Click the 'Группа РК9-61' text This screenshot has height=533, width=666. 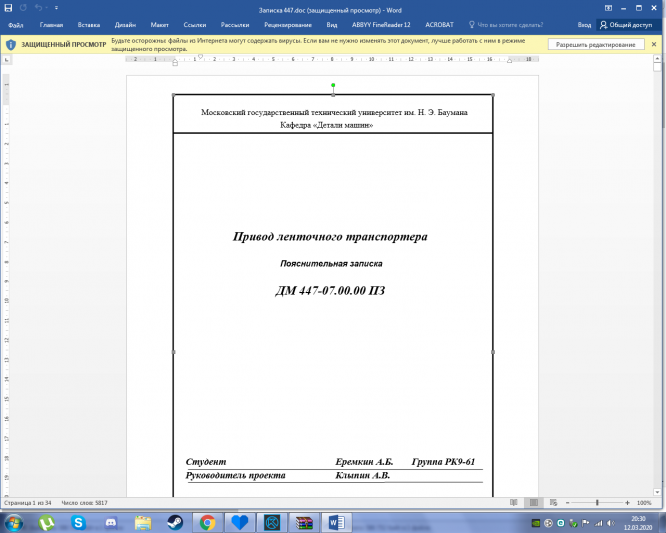[x=443, y=462]
